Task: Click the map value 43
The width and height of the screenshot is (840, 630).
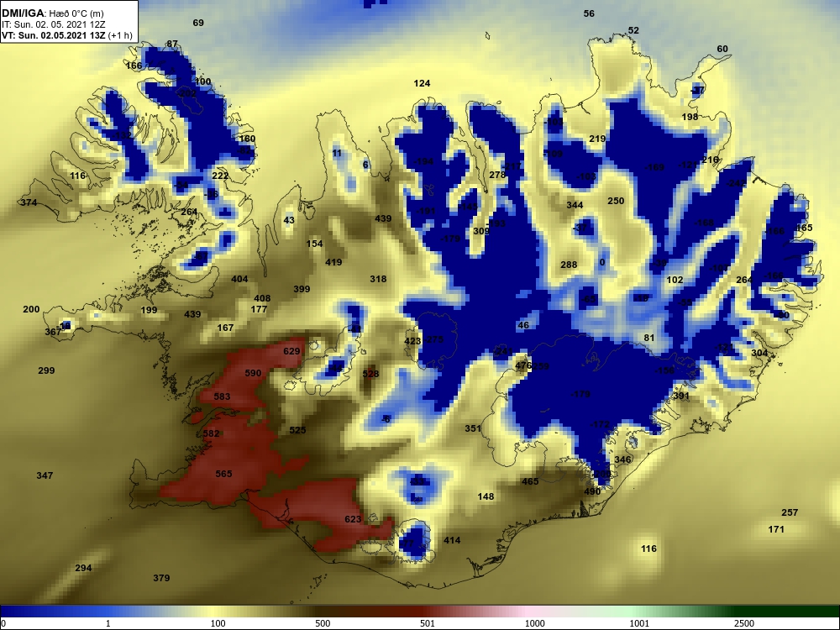Action: tap(289, 220)
